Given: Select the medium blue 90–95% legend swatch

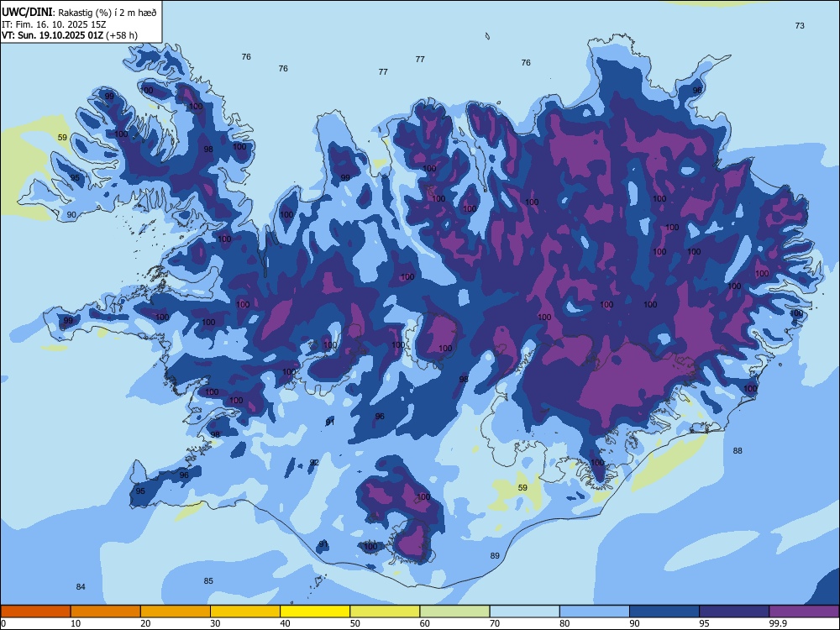Looking at the screenshot, I should click(x=664, y=612).
